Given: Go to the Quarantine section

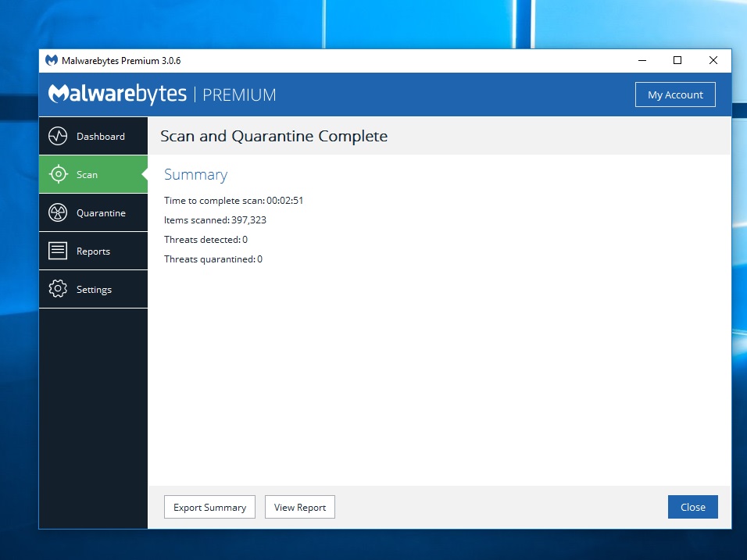Looking at the screenshot, I should [94, 212].
